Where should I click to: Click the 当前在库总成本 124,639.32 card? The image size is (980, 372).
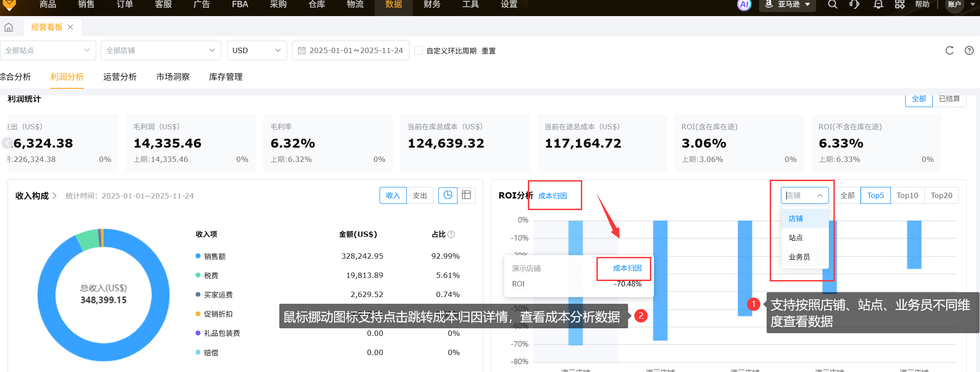(465, 143)
